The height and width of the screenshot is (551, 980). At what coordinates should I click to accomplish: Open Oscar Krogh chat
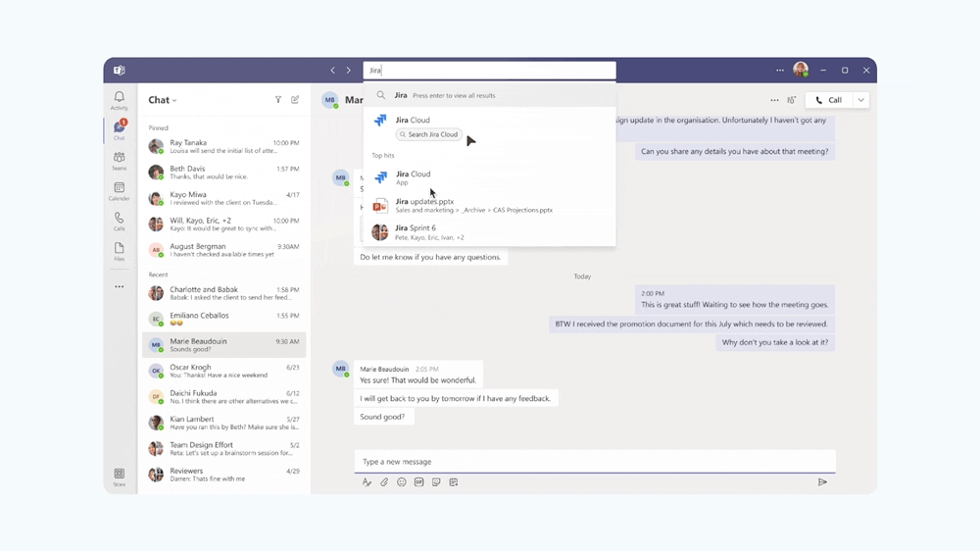(223, 371)
